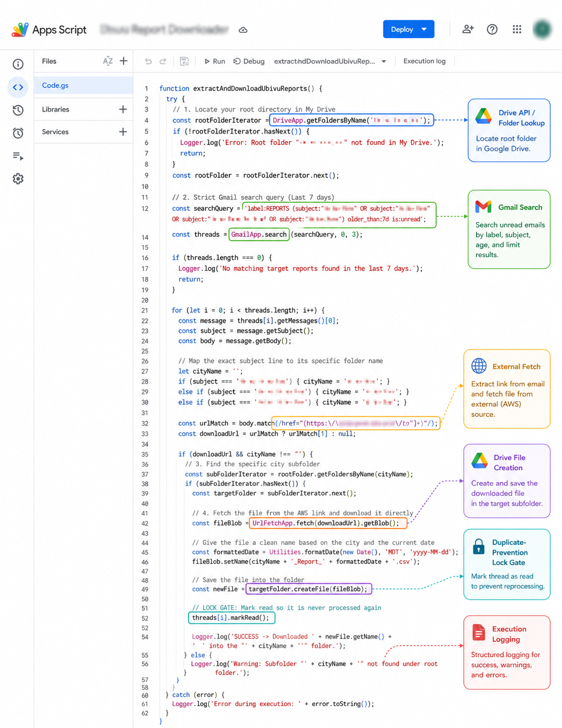Viewport: 562px width, 728px height.
Task: Click 'Structured logging for success' card text
Action: pyautogui.click(x=505, y=665)
